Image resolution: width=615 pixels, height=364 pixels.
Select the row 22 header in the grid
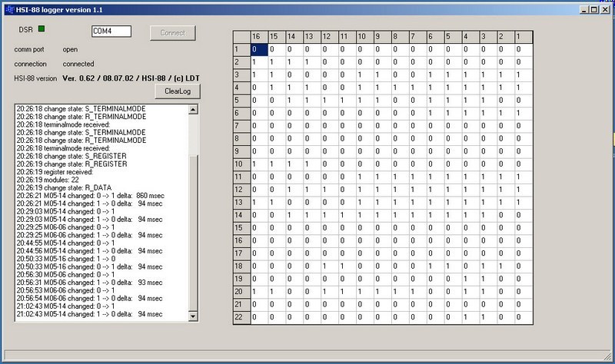(241, 316)
